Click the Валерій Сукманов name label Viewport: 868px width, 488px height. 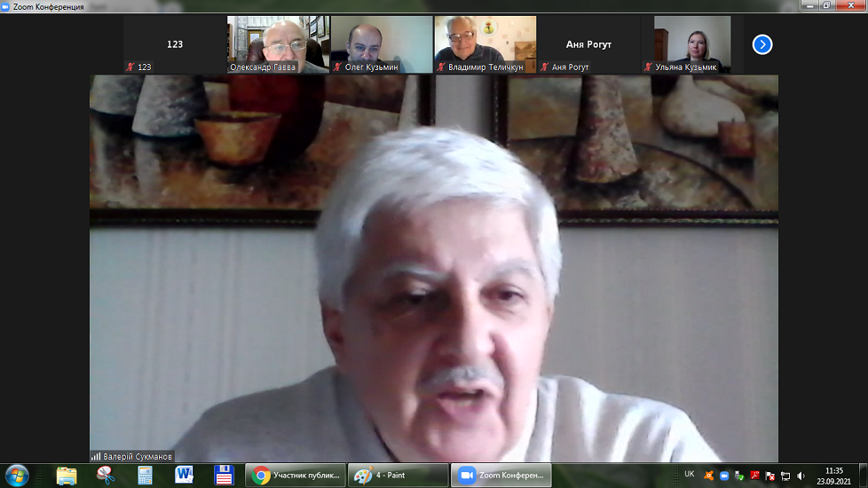[138, 456]
